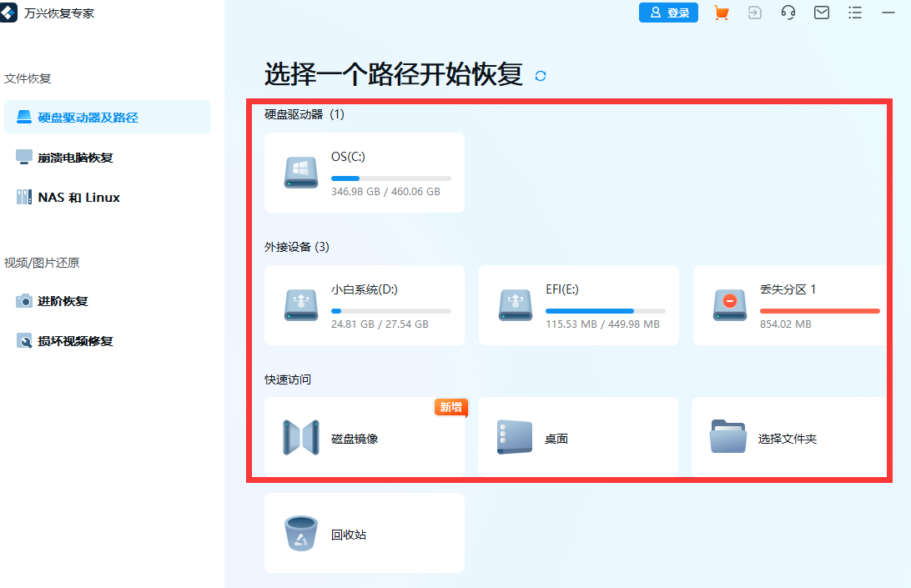Choose the EFI(E:) partition
Screen dimensions: 911x588
pos(578,305)
